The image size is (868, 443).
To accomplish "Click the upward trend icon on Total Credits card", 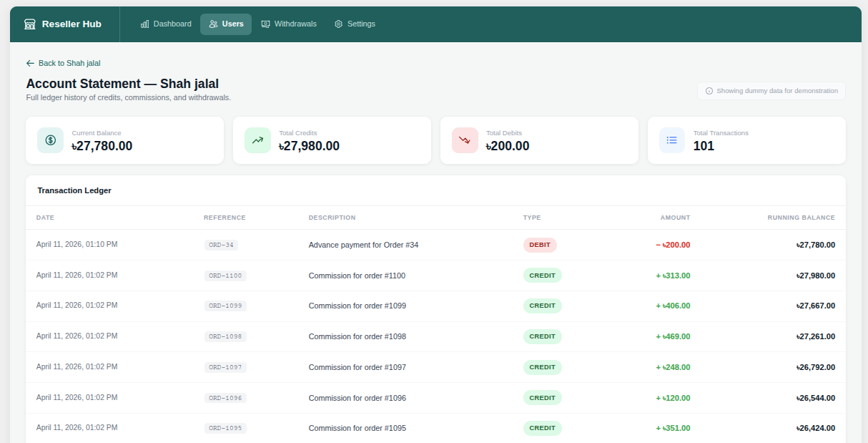I will (x=258, y=140).
